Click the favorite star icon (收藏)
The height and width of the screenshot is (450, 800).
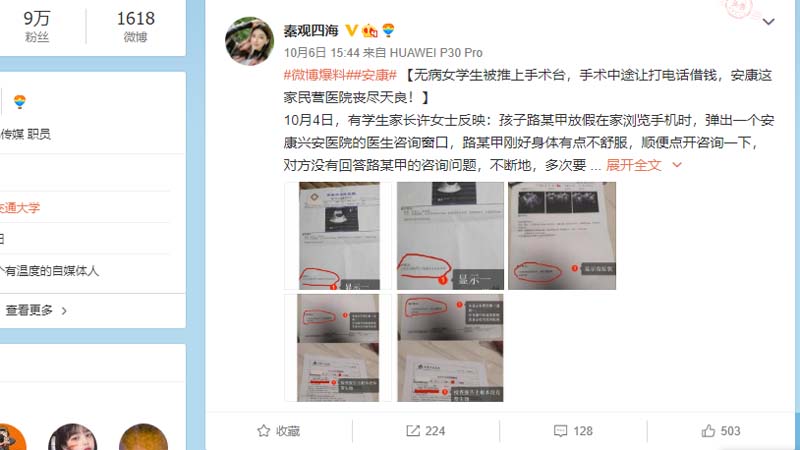[263, 431]
